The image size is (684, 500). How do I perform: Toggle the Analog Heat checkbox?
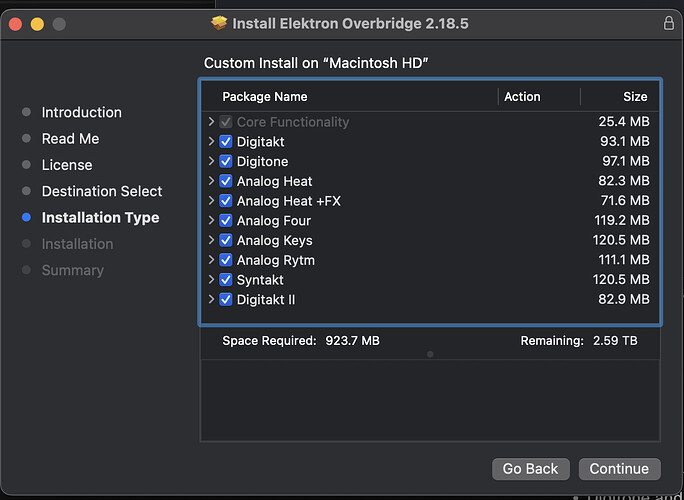(226, 181)
